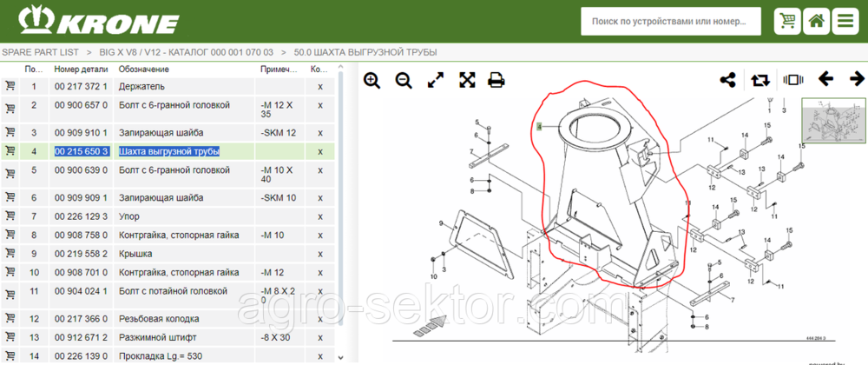Image resolution: width=868 pixels, height=365 pixels.
Task: Select Шахта выгрузной трубы description
Action: pyautogui.click(x=169, y=151)
